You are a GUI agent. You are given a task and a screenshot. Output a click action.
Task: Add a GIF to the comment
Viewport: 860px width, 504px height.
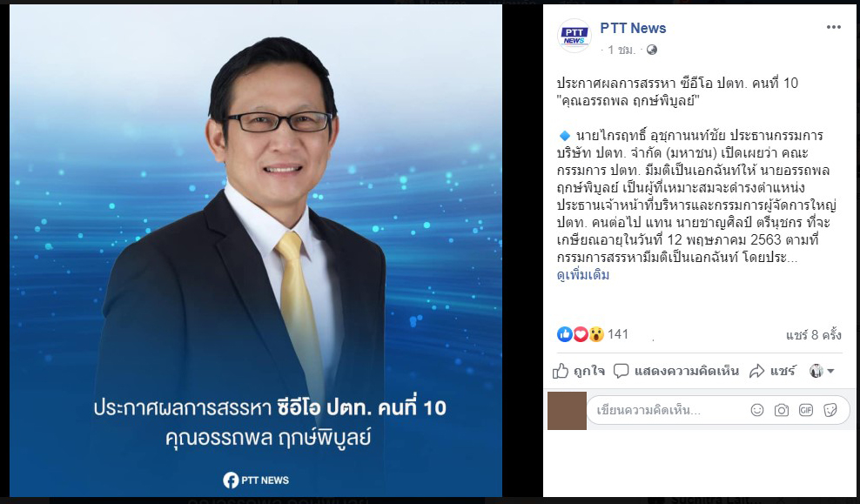click(806, 410)
